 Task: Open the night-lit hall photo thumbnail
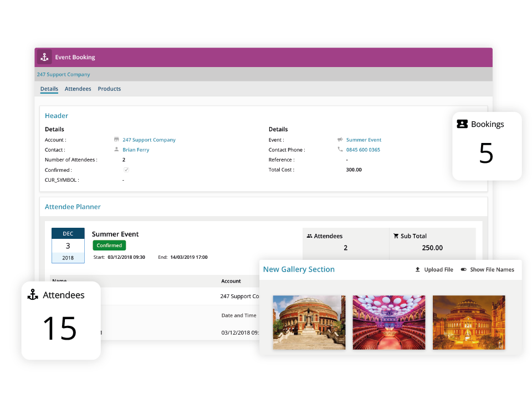(469, 323)
